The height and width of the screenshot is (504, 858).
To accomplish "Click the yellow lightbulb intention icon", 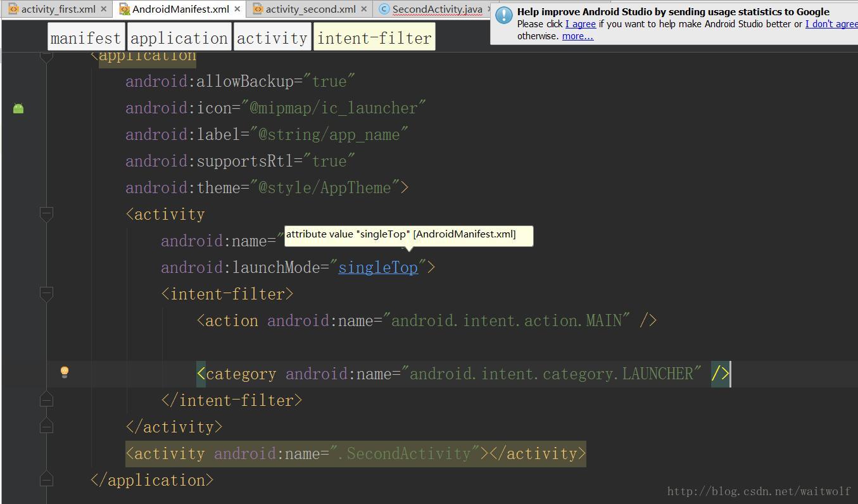I will (64, 372).
